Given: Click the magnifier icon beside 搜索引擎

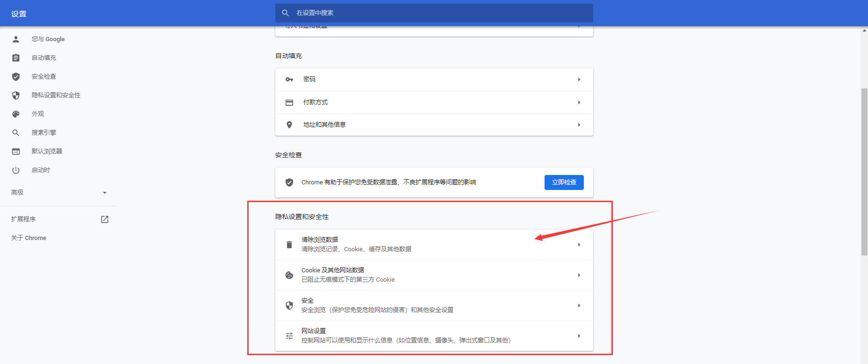Looking at the screenshot, I should coord(16,133).
